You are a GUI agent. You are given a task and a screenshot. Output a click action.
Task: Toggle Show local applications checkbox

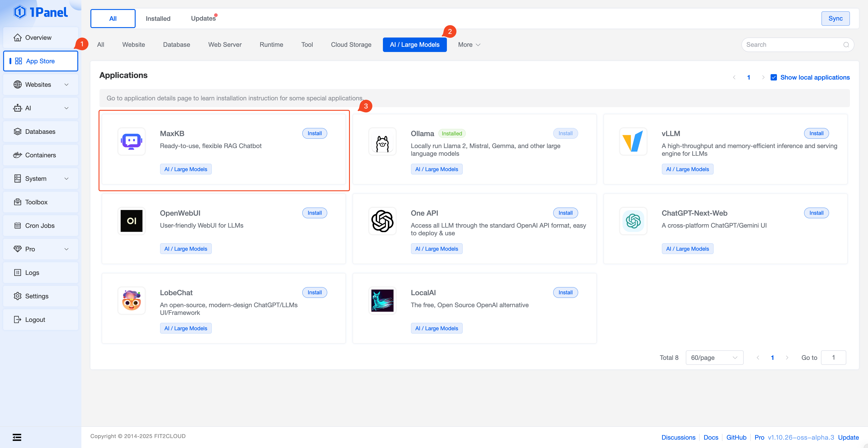[774, 78]
